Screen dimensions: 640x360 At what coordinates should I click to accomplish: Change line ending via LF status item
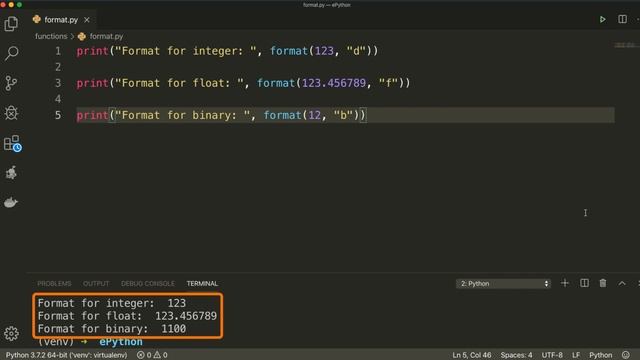click(576, 355)
